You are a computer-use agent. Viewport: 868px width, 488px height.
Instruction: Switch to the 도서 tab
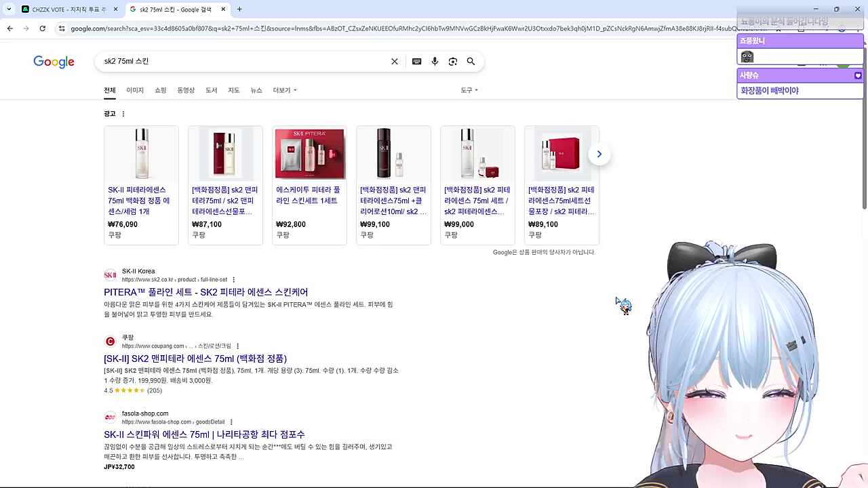[x=212, y=90]
